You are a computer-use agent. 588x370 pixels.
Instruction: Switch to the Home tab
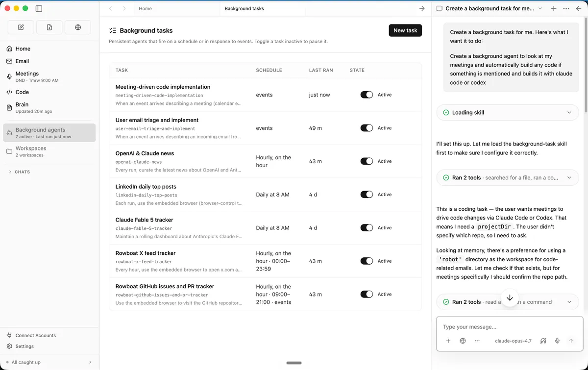point(145,8)
